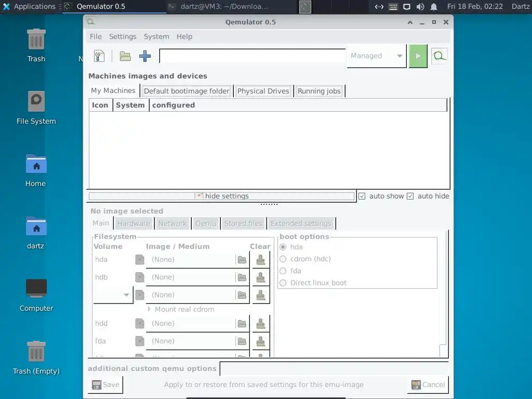Select cdrom (hdc) boot option
The width and height of the screenshot is (532, 399).
[x=283, y=259]
